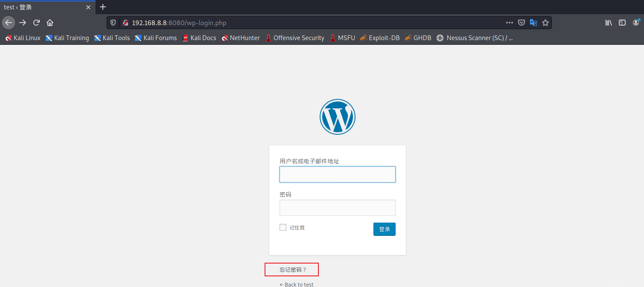Open the Nessus Scanner (SC) bookmark
The width and height of the screenshot is (644, 287).
(475, 38)
